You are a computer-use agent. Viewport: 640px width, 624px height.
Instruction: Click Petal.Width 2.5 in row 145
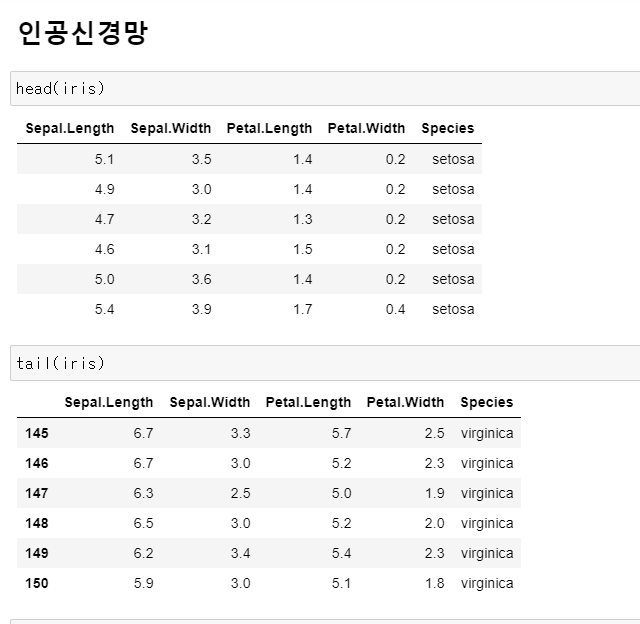tap(434, 433)
